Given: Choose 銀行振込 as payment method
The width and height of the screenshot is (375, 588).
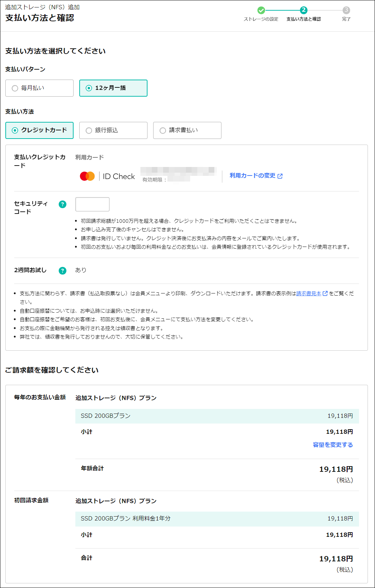Looking at the screenshot, I should click(x=113, y=130).
